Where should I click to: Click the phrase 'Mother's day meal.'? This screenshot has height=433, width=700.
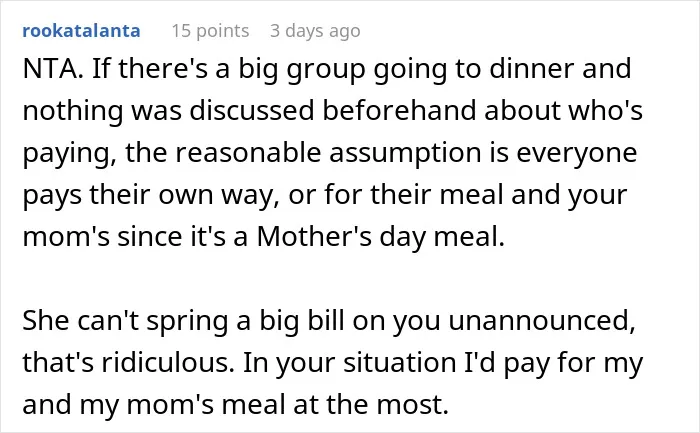380,237
